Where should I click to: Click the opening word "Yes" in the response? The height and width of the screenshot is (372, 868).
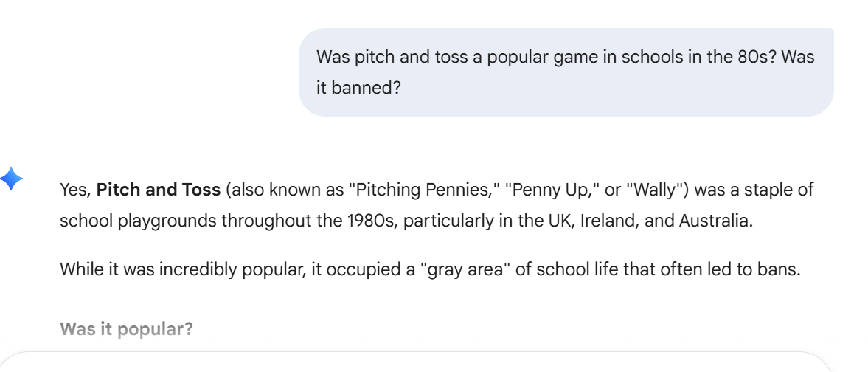point(74,190)
